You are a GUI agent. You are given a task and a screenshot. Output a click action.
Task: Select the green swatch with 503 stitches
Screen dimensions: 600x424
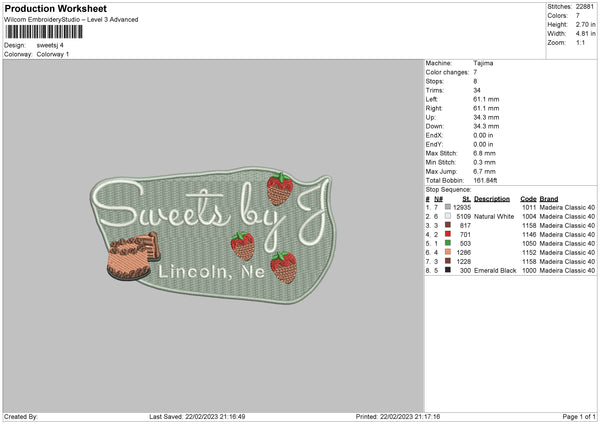click(x=448, y=243)
